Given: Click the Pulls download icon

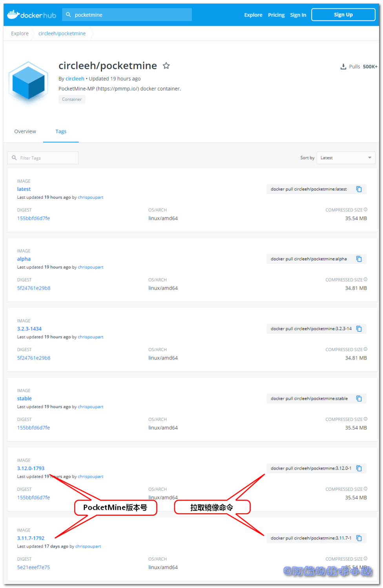Looking at the screenshot, I should pyautogui.click(x=343, y=66).
